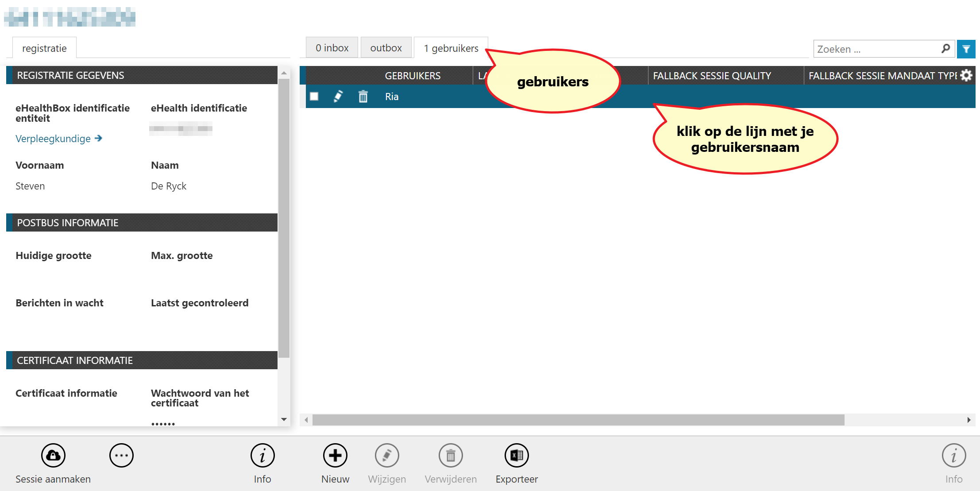This screenshot has height=491, width=980.
Task: Open the column settings gear icon
Action: pyautogui.click(x=966, y=76)
